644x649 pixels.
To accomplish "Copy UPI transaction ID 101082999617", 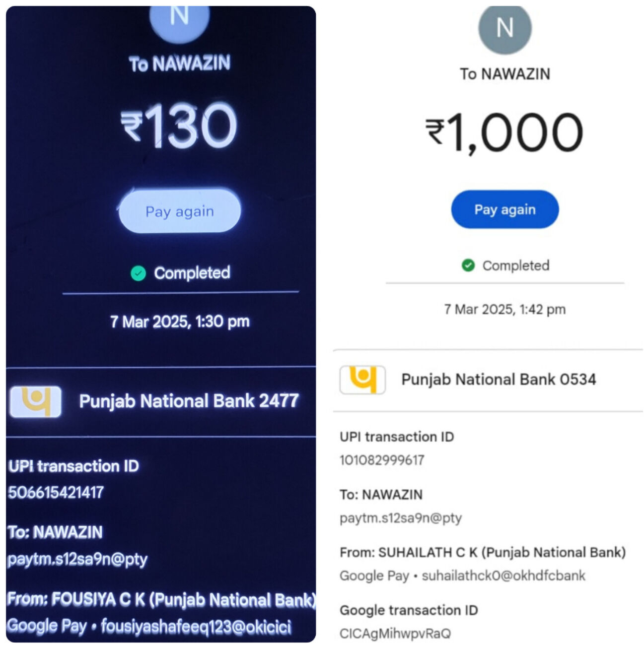I will click(x=382, y=460).
